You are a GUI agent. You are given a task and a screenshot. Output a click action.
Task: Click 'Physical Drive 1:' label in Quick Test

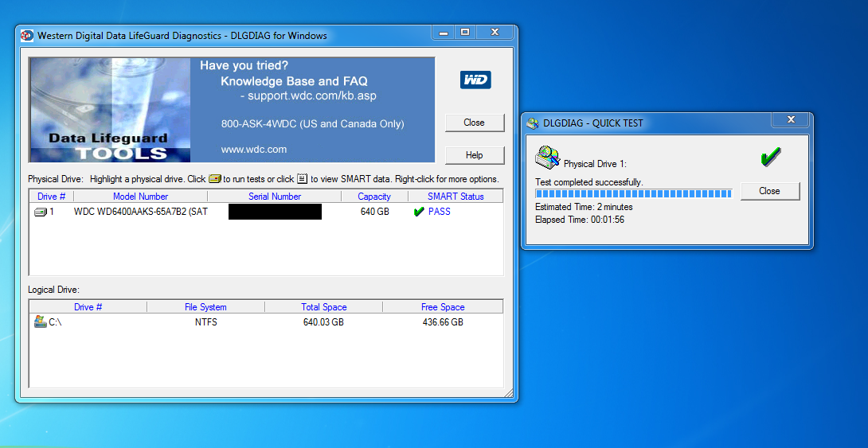tap(595, 164)
